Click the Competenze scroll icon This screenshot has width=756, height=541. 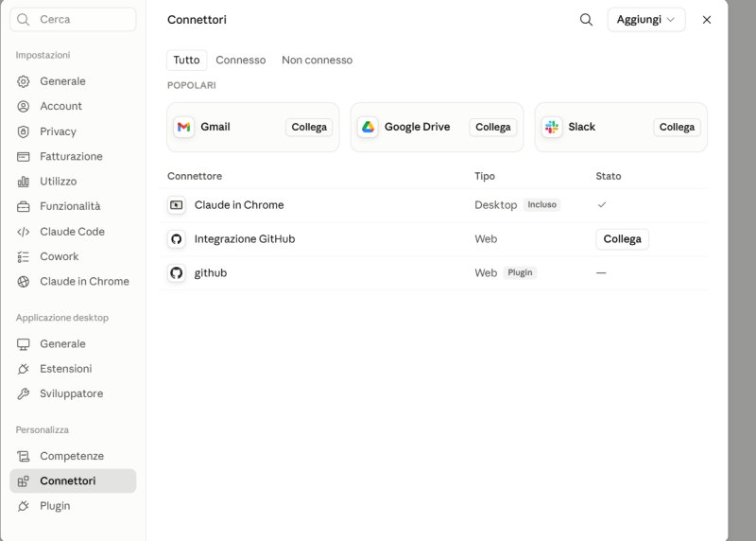(23, 456)
